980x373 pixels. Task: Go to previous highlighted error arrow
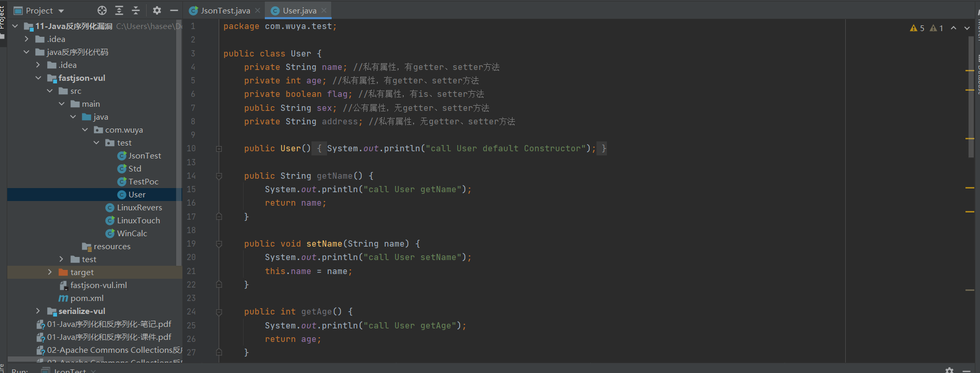(x=954, y=28)
